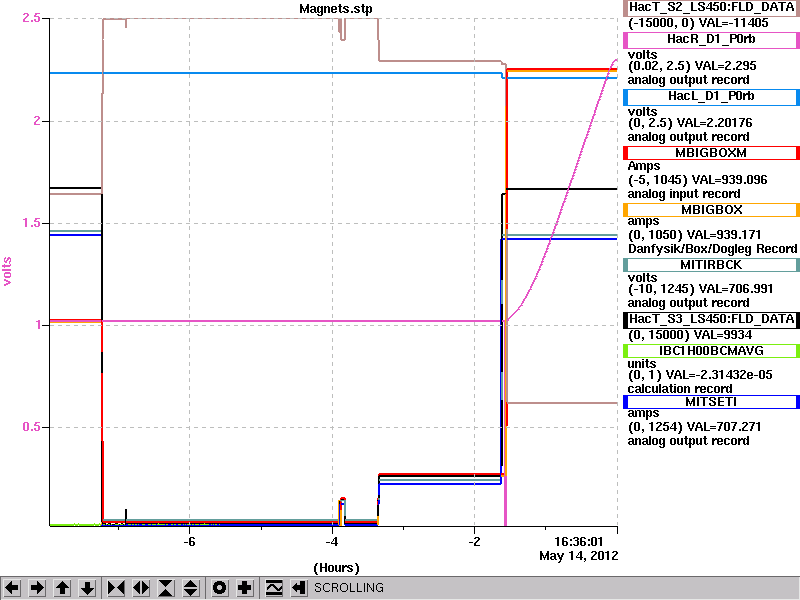Select the MBIGBOXM red legend entry
The width and height of the screenshot is (800, 600).
tap(711, 153)
